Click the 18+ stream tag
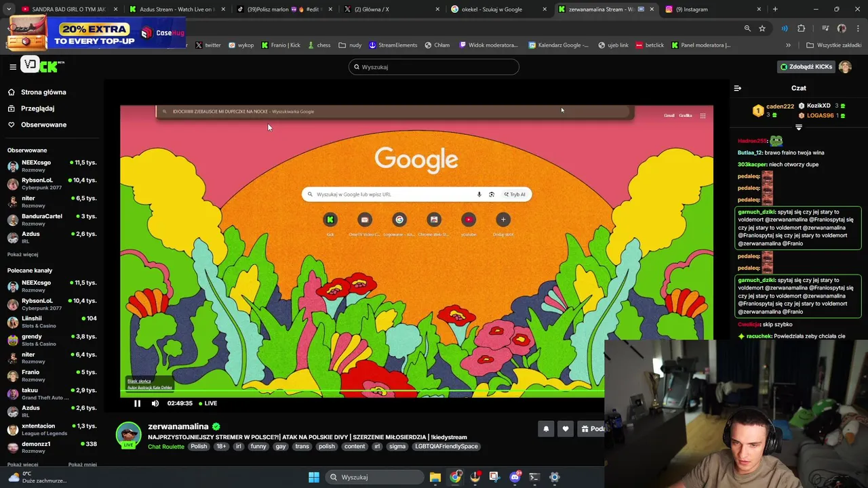 (221, 447)
